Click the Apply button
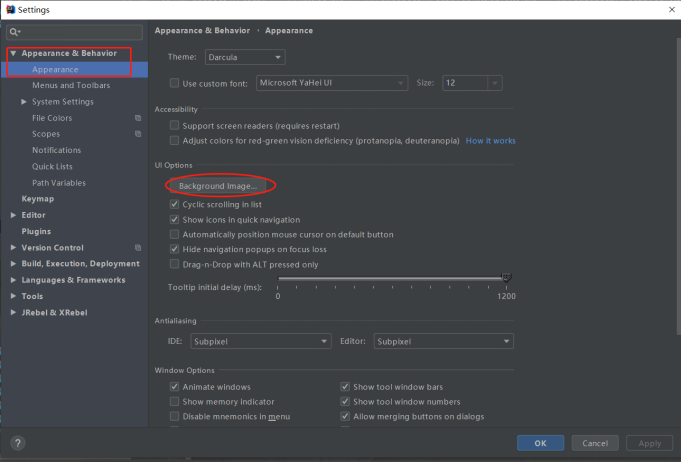Viewport: 681px width, 463px height. pos(649,443)
